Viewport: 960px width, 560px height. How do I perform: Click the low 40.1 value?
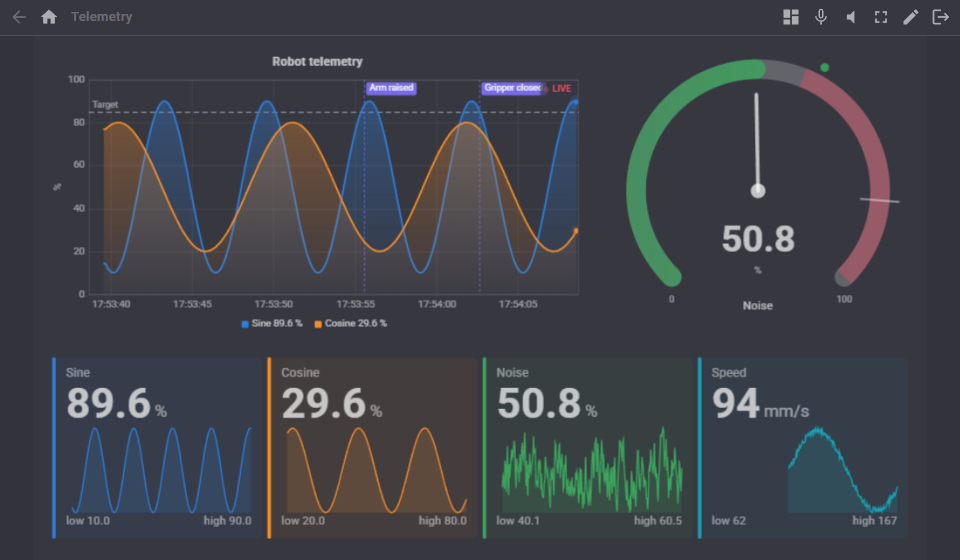pyautogui.click(x=517, y=521)
